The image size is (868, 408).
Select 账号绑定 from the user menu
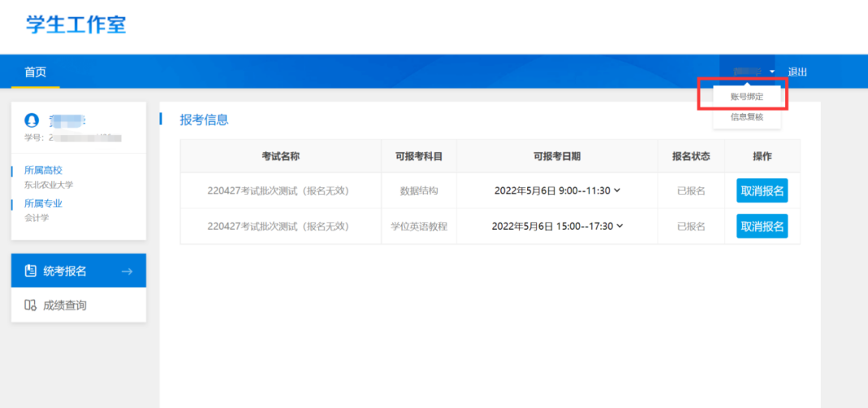tap(746, 96)
